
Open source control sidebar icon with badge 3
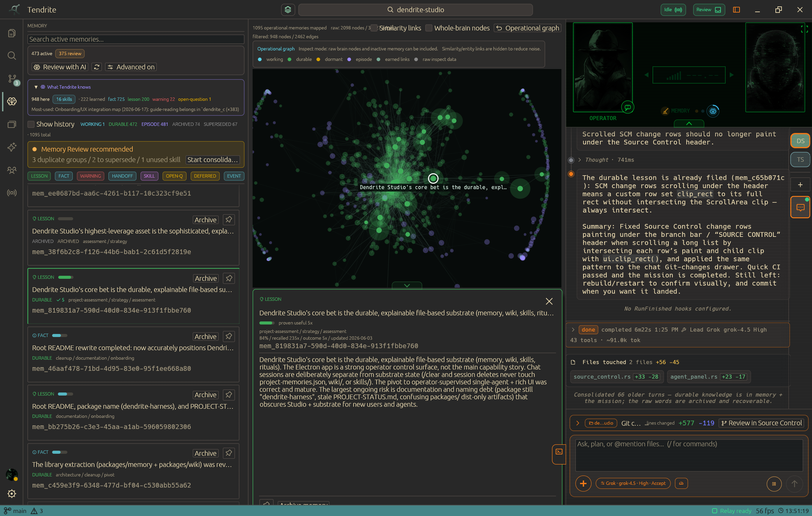[x=13, y=80]
